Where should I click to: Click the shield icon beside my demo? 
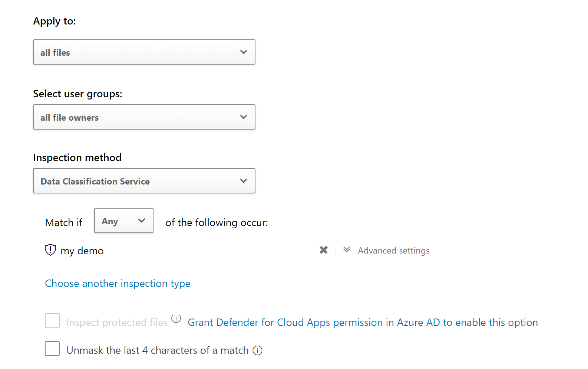click(x=50, y=250)
